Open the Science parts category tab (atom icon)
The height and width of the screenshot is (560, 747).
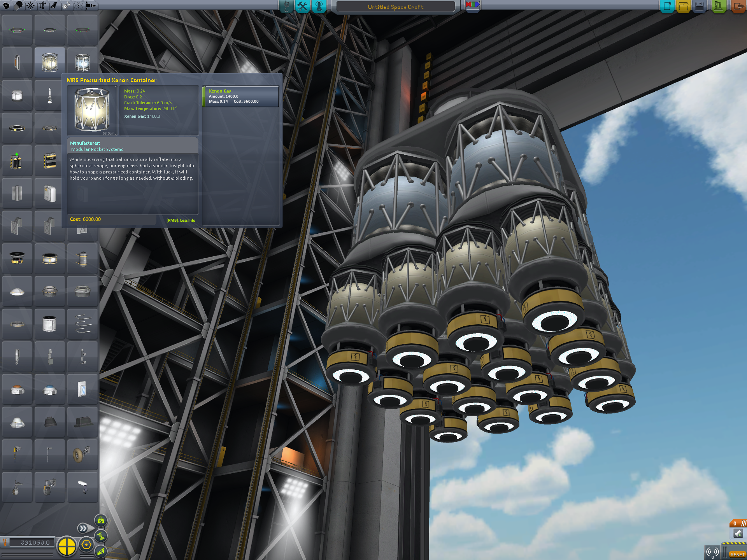78,5
